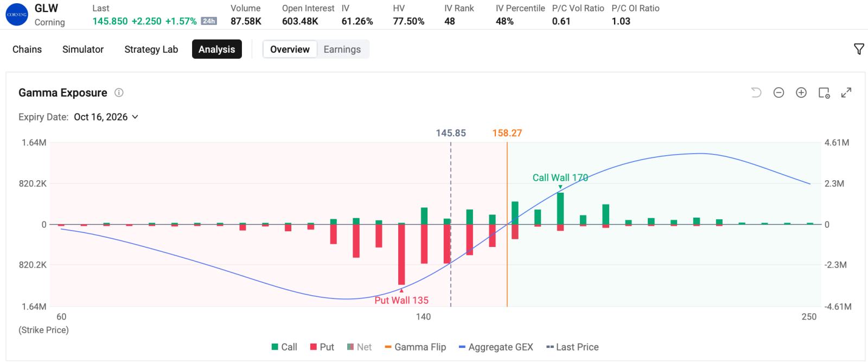Click the P/C Vol Ratio value 0.61
The height and width of the screenshot is (362, 868).
pyautogui.click(x=561, y=21)
